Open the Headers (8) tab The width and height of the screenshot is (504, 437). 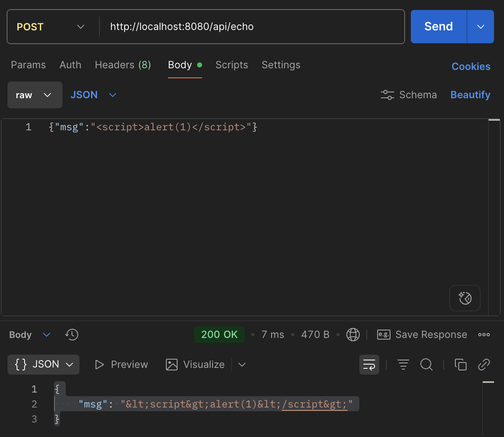coord(123,65)
